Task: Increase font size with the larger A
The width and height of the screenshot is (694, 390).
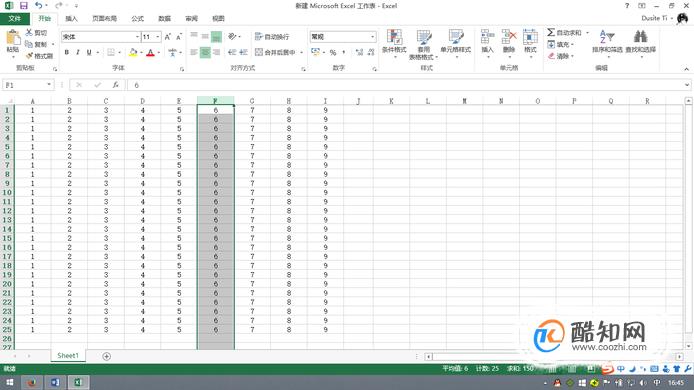Action: point(168,37)
